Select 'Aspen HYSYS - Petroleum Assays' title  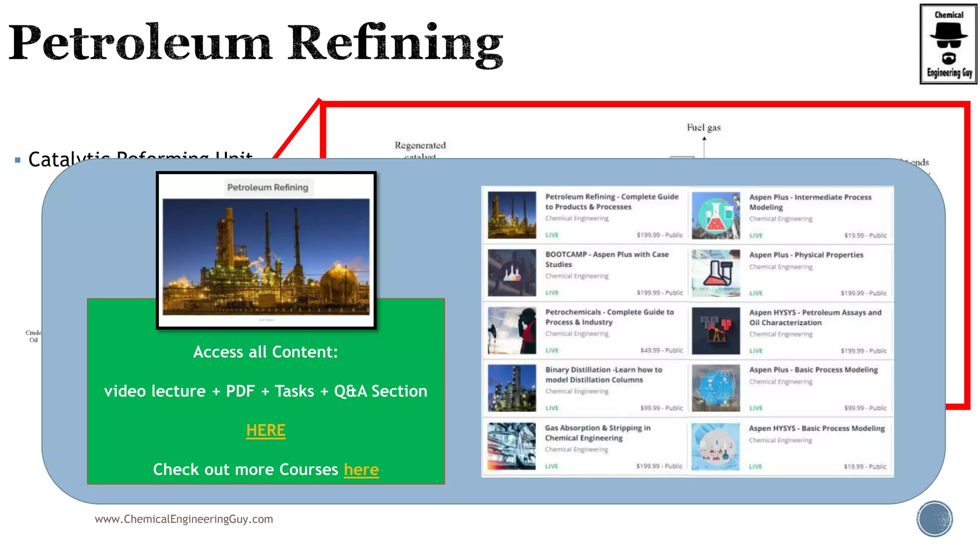coord(815,318)
